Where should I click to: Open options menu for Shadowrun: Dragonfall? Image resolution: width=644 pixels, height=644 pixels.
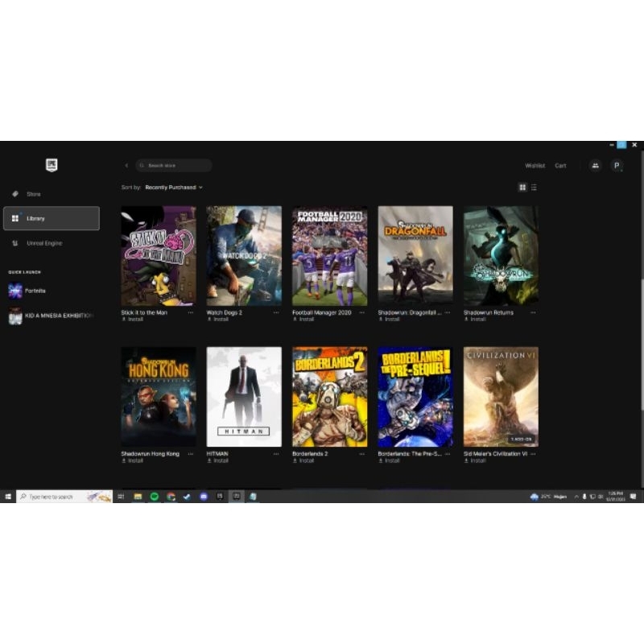click(448, 312)
